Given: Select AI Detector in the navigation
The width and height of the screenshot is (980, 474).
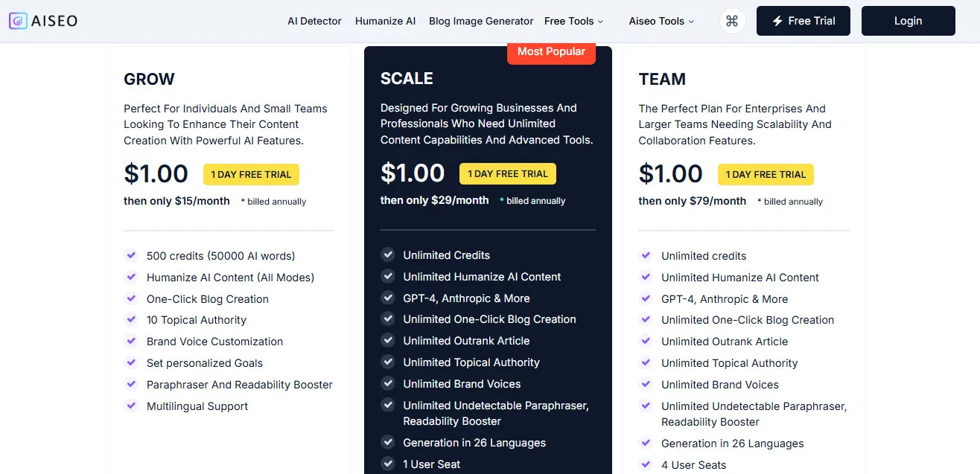Looking at the screenshot, I should tap(314, 21).
